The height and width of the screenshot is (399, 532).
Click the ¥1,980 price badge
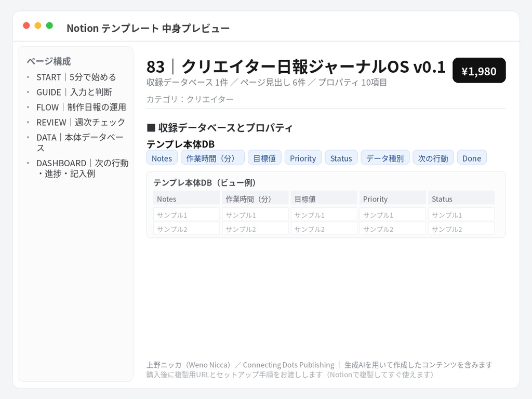pos(479,71)
